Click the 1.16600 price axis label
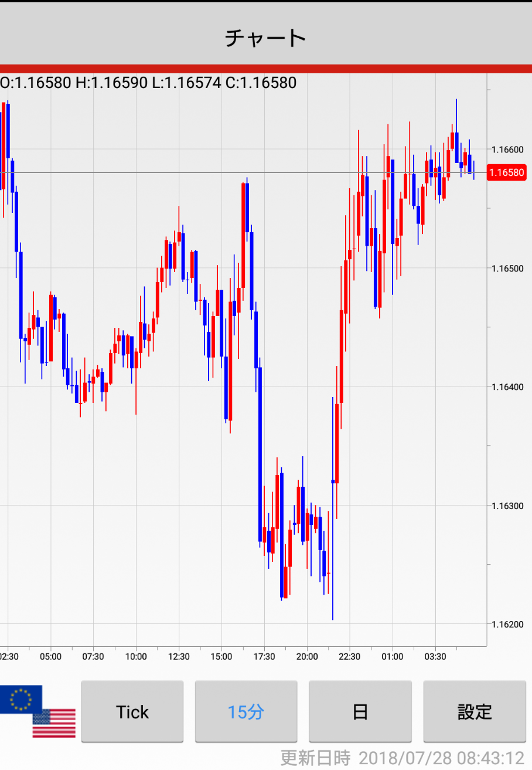532x770 pixels. click(x=508, y=150)
